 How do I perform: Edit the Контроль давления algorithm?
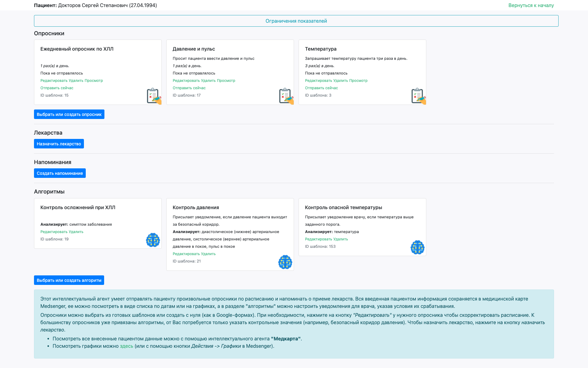point(186,254)
